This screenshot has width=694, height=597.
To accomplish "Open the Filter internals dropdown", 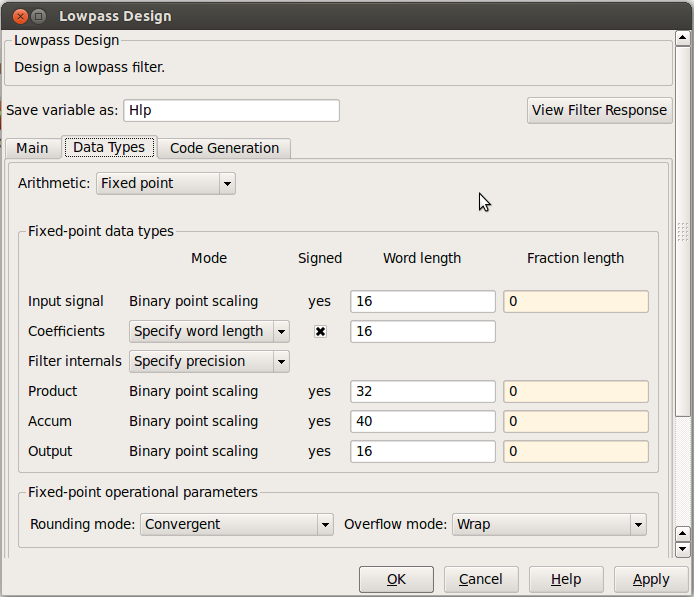I will (x=209, y=361).
